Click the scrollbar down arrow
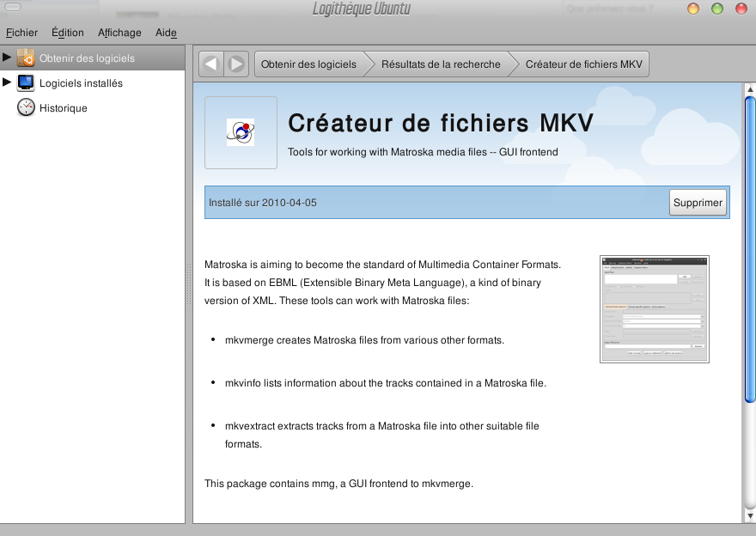This screenshot has height=536, width=756. point(749,516)
